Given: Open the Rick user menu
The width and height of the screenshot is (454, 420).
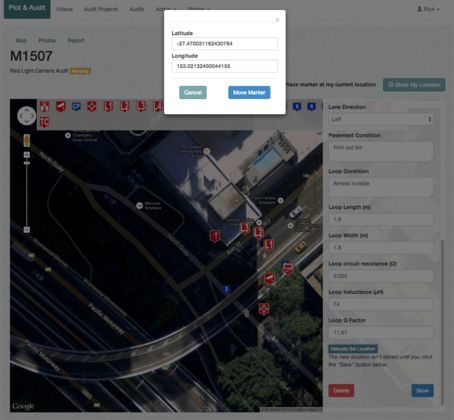Looking at the screenshot, I should point(428,9).
